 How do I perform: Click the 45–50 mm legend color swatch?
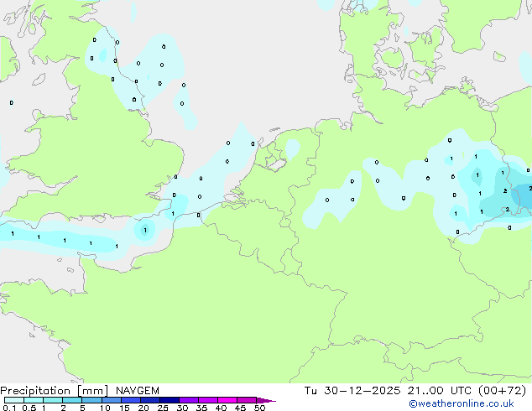[247, 400]
